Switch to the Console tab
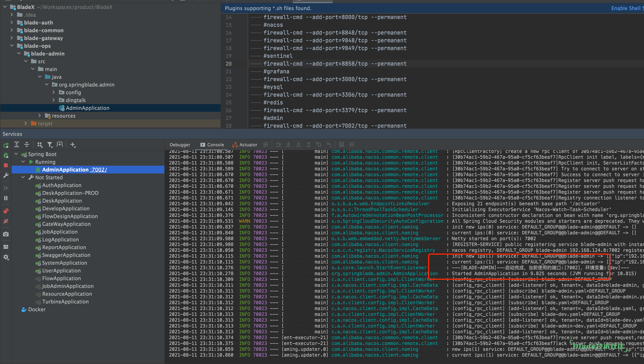The height and width of the screenshot is (364, 644). (212, 145)
